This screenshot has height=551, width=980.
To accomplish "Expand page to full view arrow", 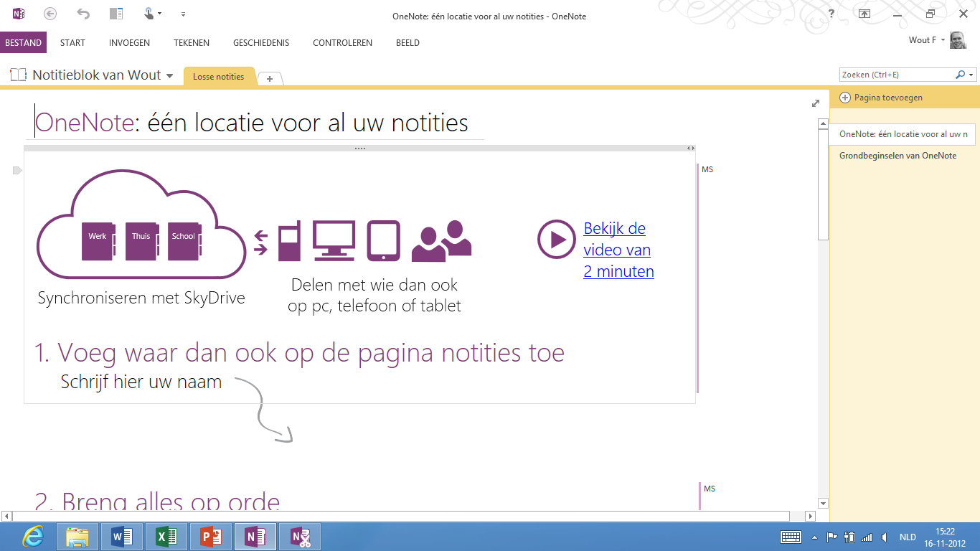I will point(816,103).
